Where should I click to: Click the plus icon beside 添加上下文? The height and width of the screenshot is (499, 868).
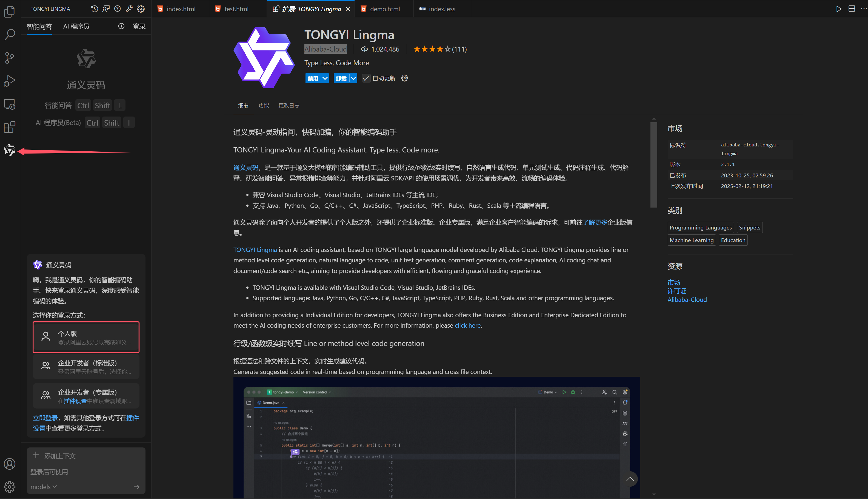click(36, 455)
